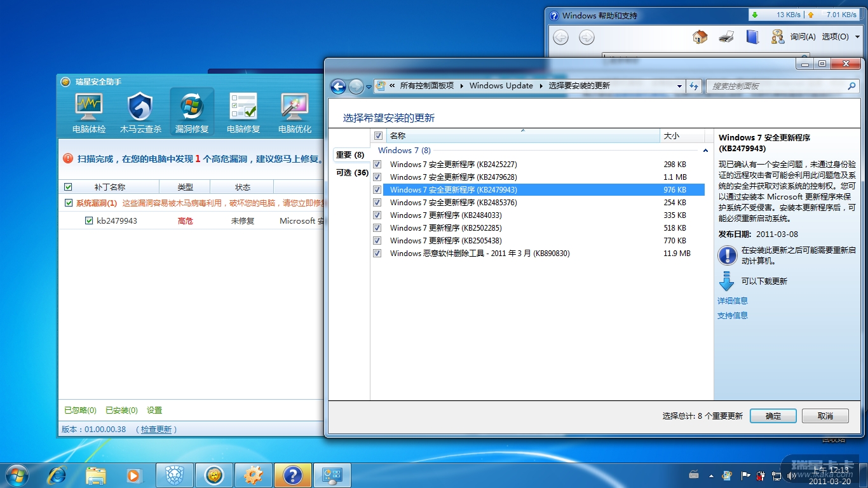Image resolution: width=868 pixels, height=488 pixels.
Task: Sort updates by the 大小 column header
Action: click(682, 136)
